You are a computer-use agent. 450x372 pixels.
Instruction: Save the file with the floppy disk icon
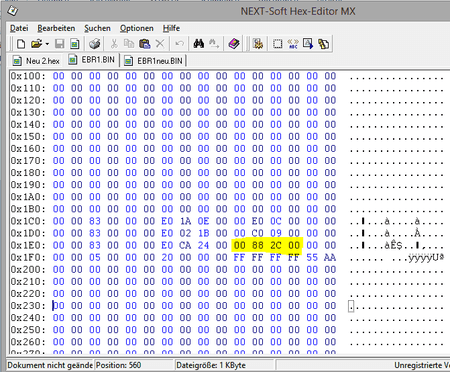[60, 44]
